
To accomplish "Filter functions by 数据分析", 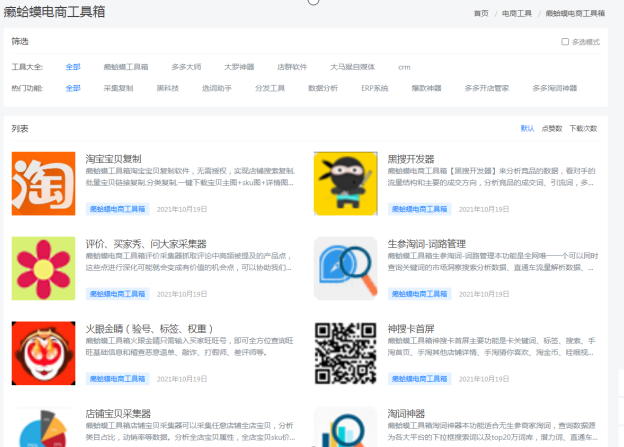I will [x=323, y=88].
